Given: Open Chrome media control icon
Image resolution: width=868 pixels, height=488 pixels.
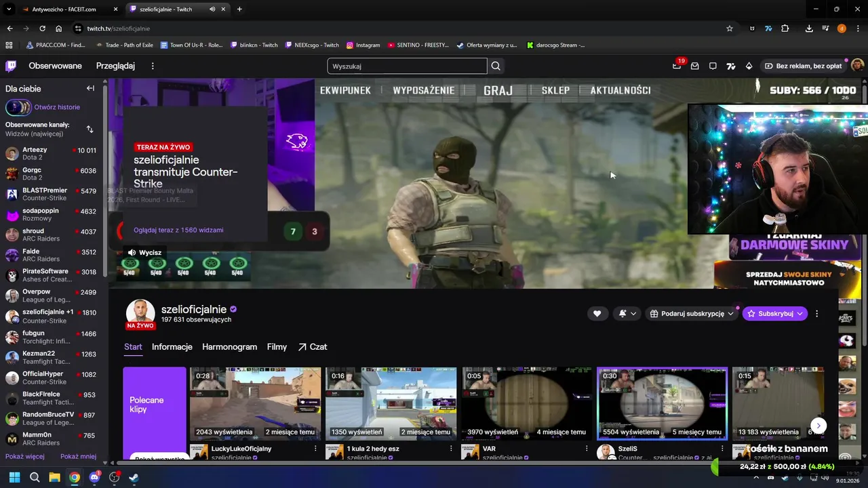Looking at the screenshot, I should click(x=825, y=28).
